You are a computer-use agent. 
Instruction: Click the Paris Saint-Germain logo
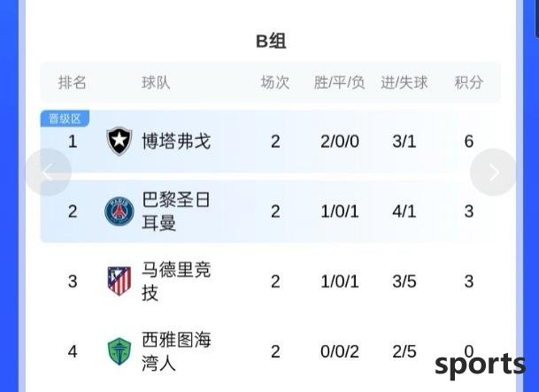(119, 211)
